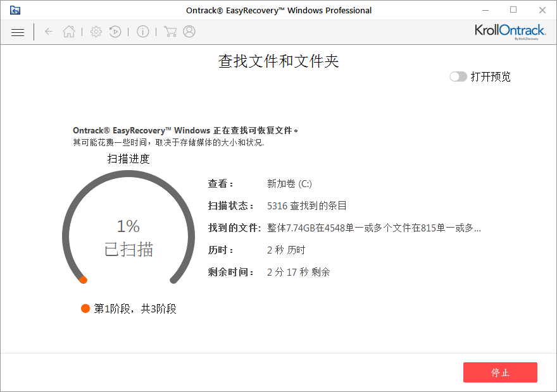The width and height of the screenshot is (557, 392).
Task: Open the user account profile icon
Action: tap(189, 31)
